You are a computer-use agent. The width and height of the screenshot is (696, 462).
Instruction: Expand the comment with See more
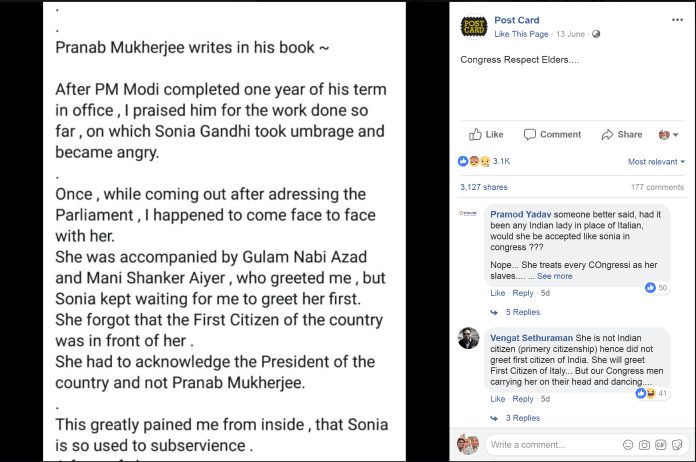coord(554,276)
